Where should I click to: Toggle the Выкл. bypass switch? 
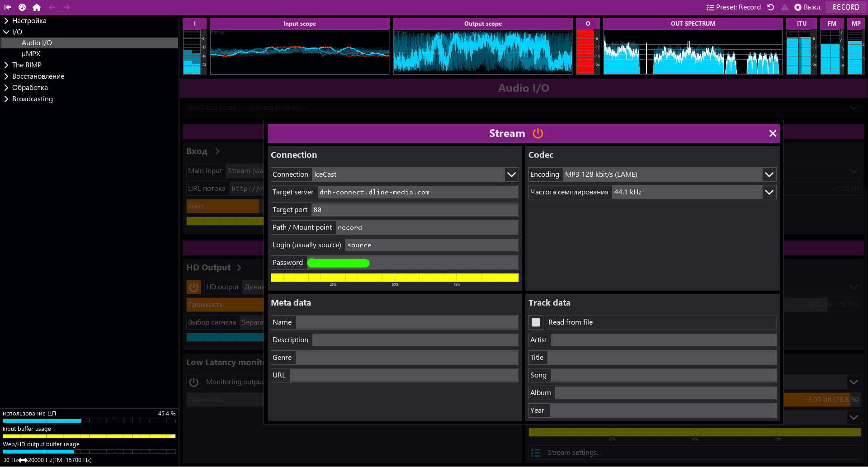[808, 7]
